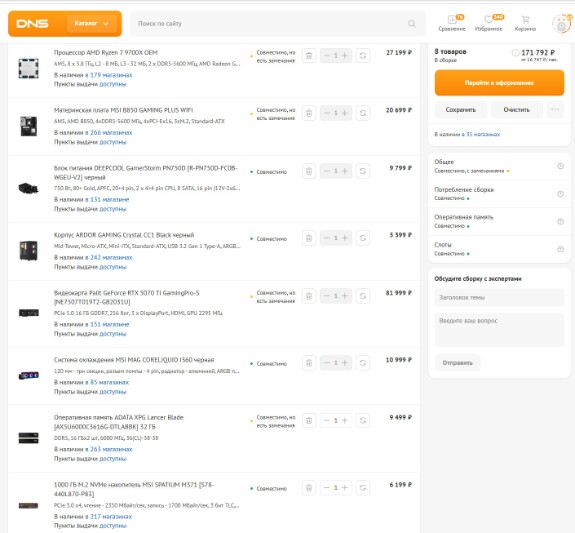Decrease quantity of ARDOR GAMING case
The height and width of the screenshot is (533, 575).
coord(327,238)
